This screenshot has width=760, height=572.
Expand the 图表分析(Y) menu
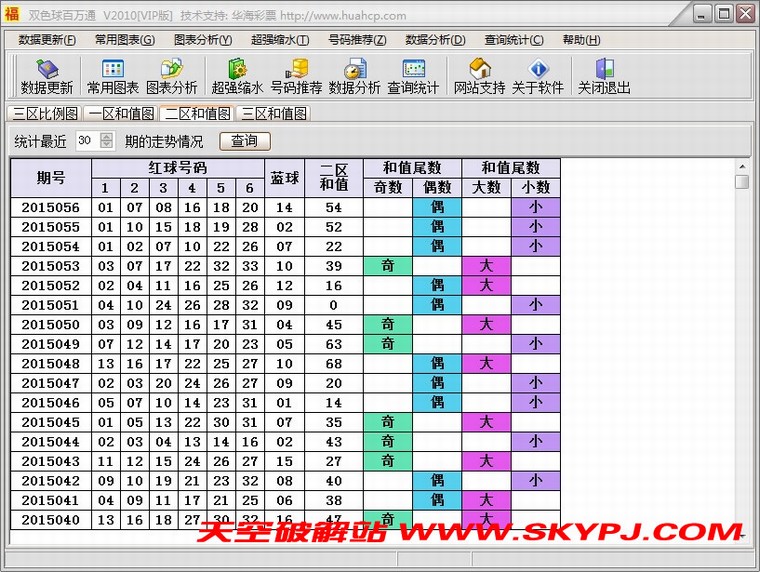click(x=202, y=40)
